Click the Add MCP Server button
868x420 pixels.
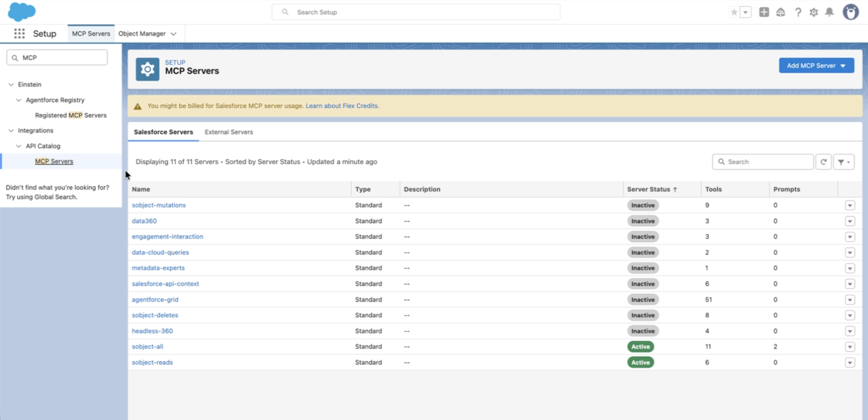816,65
